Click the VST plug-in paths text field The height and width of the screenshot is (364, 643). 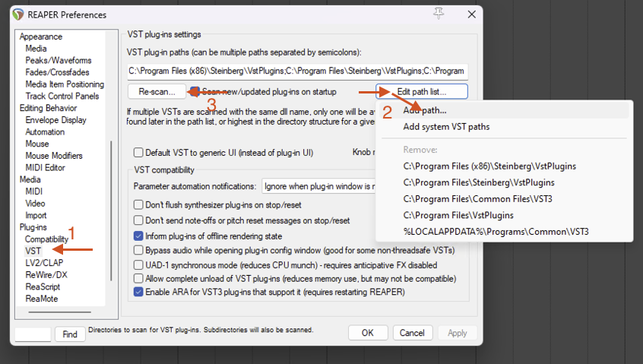(x=296, y=71)
